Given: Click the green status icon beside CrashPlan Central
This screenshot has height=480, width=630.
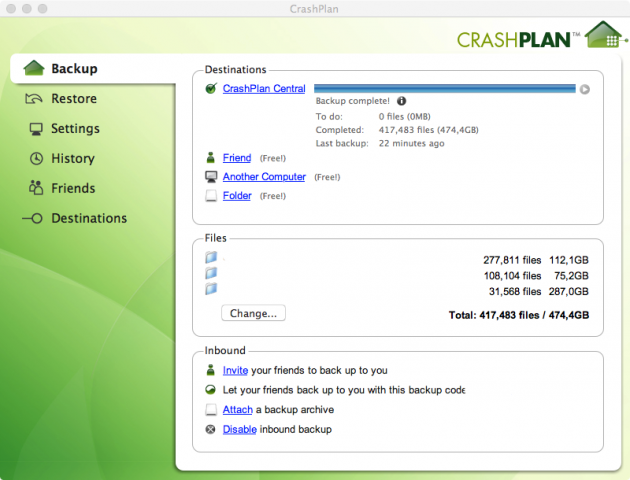Looking at the screenshot, I should coord(211,89).
